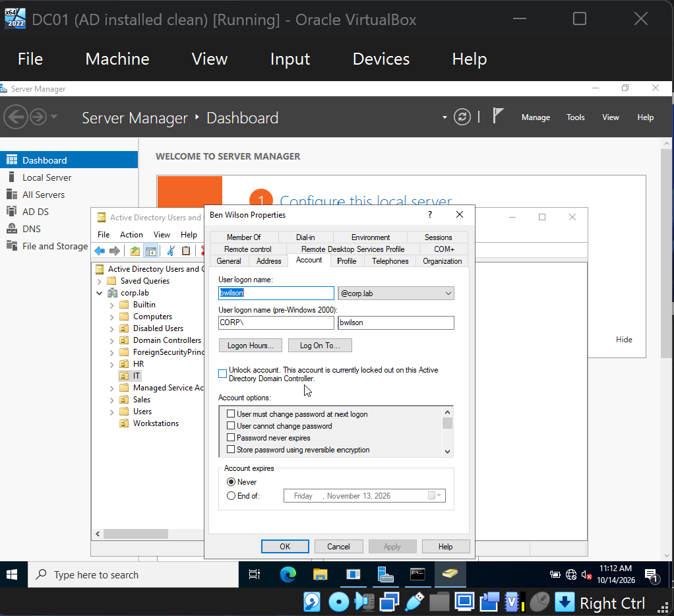Switch to the Member Of tab
This screenshot has width=674, height=616.
point(244,237)
